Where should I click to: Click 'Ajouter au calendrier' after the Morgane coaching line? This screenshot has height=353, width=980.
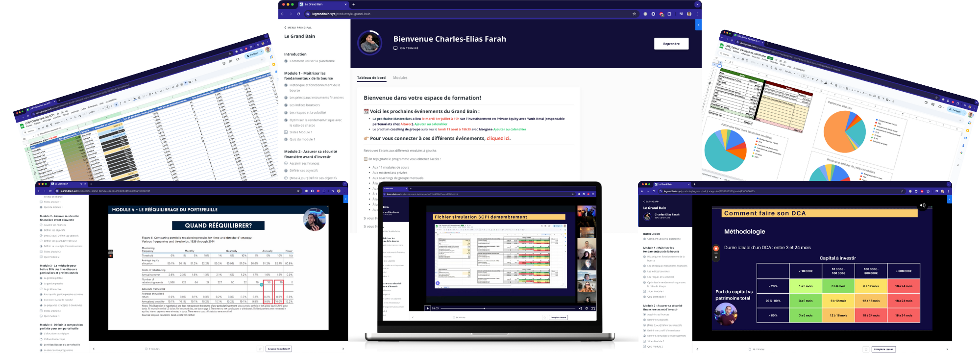click(x=510, y=129)
